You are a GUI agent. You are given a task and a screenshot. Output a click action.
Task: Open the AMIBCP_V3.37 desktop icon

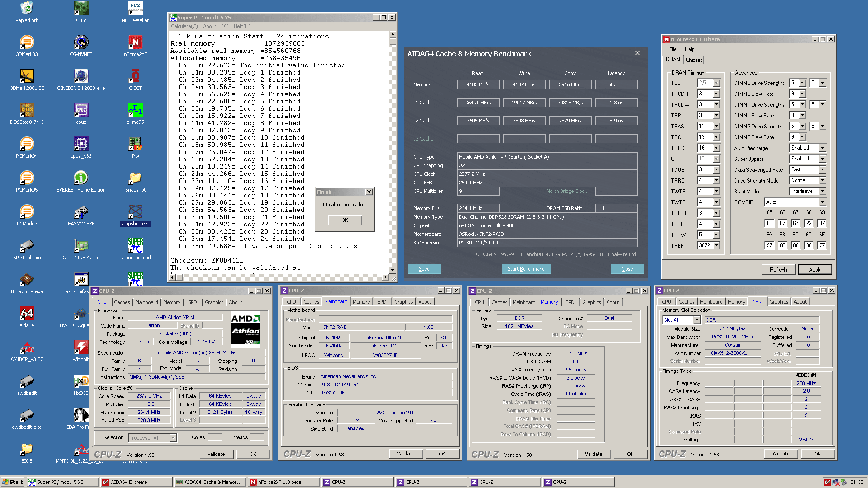(x=27, y=351)
